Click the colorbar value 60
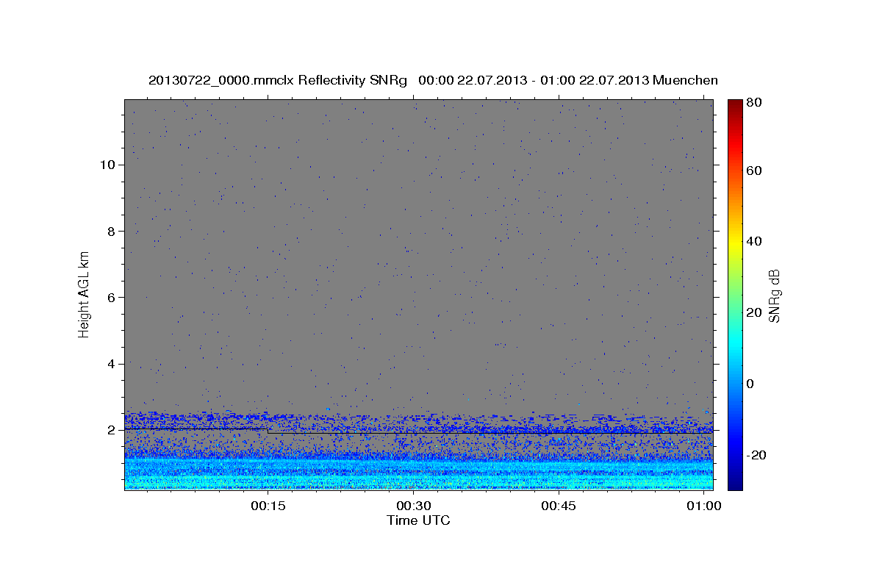Viewport: 882px width, 588px height. coord(755,171)
